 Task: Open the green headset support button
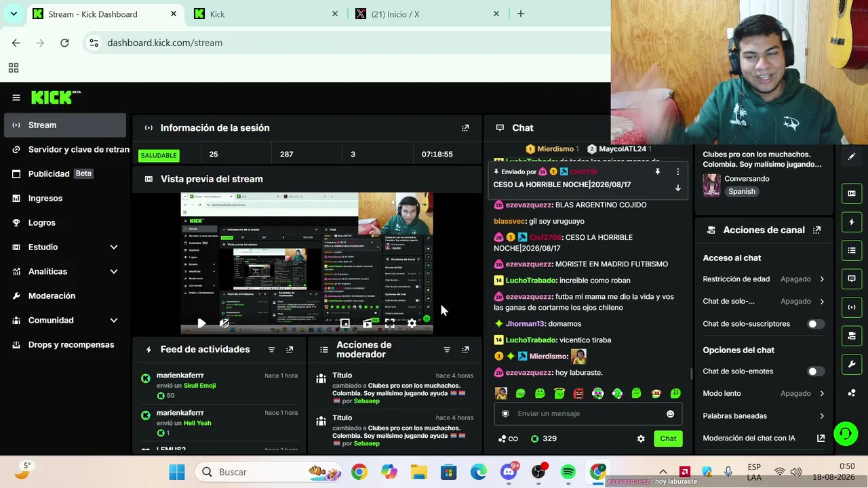(x=846, y=434)
